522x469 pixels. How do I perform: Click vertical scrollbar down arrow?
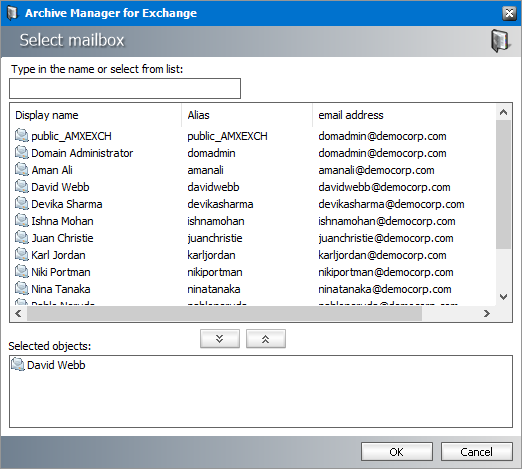click(x=503, y=297)
